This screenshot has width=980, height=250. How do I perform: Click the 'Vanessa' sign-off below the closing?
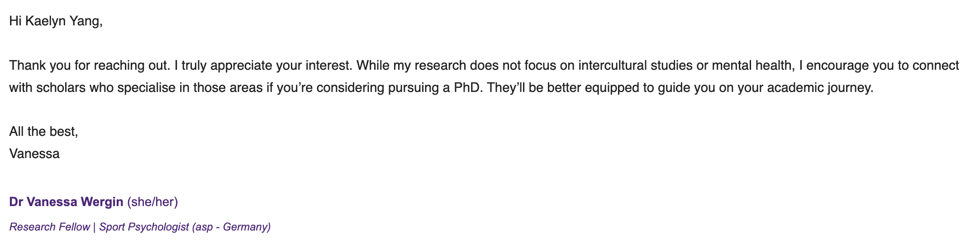[x=34, y=154]
